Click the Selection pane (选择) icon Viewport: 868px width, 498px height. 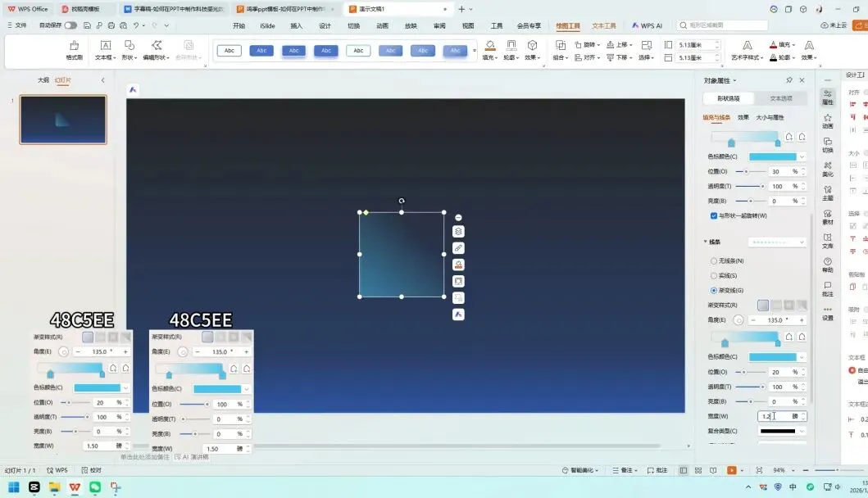click(x=646, y=45)
